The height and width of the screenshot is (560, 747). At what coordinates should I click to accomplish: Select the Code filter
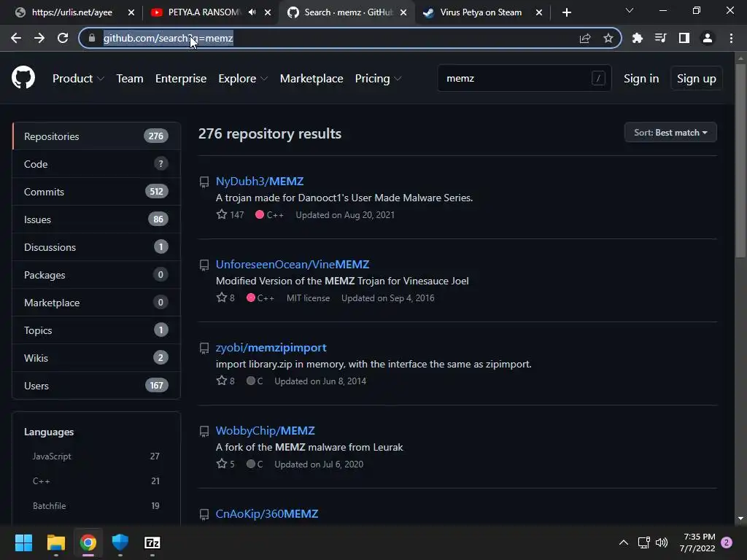[96, 164]
